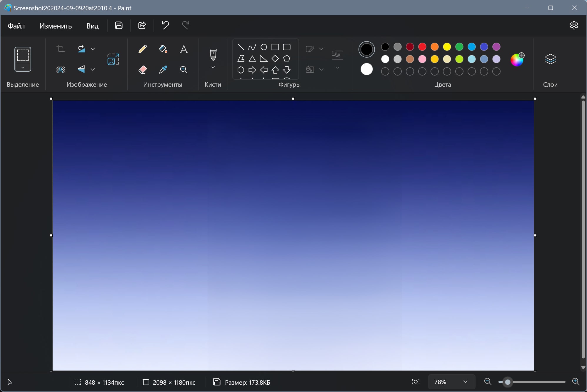Pick the red color swatch

click(x=422, y=47)
